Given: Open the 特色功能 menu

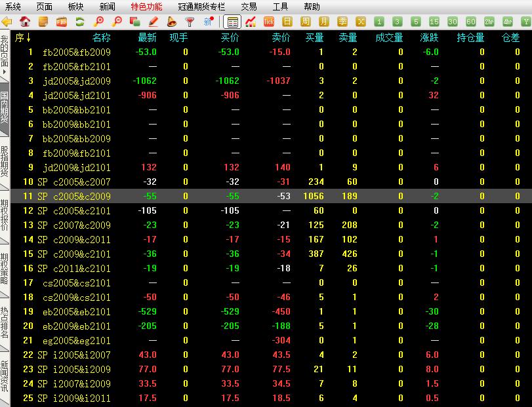Looking at the screenshot, I should click(146, 7).
